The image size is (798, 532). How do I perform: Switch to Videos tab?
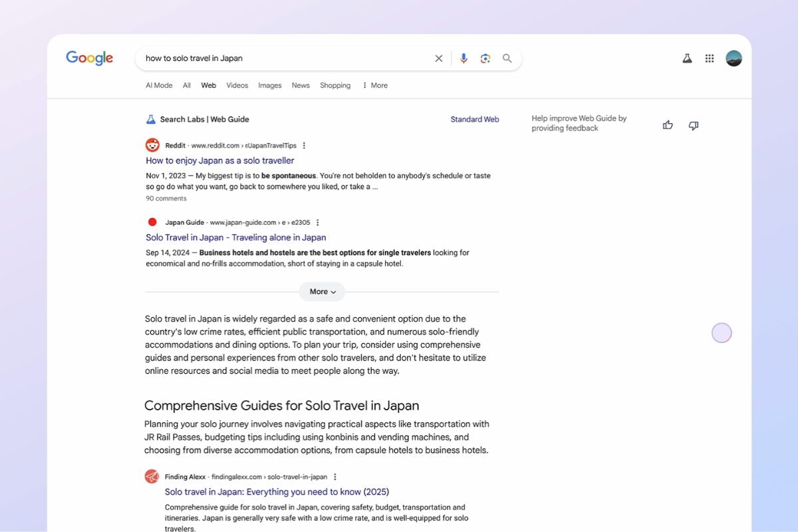[x=237, y=85]
